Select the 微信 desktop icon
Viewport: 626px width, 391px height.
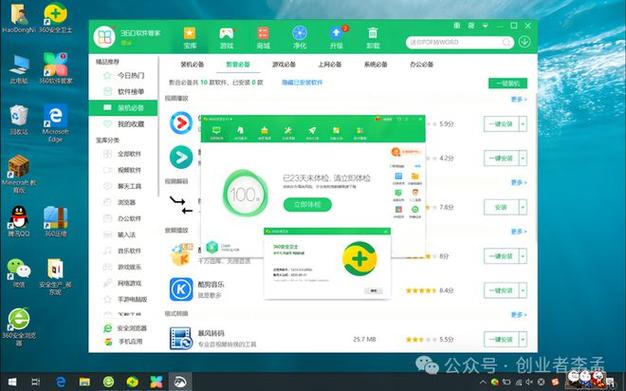pyautogui.click(x=18, y=273)
